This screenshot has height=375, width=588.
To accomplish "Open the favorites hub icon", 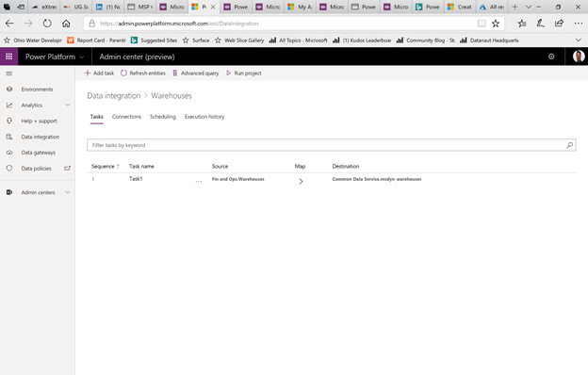I will (522, 24).
